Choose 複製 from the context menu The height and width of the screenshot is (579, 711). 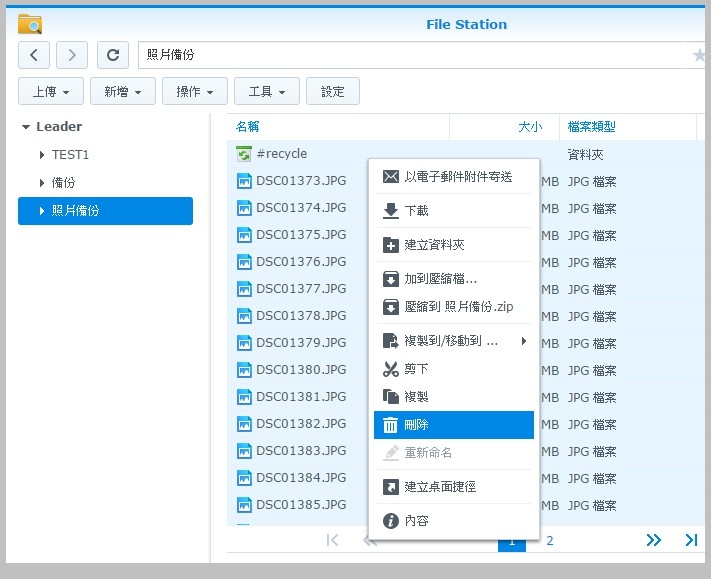pos(453,397)
